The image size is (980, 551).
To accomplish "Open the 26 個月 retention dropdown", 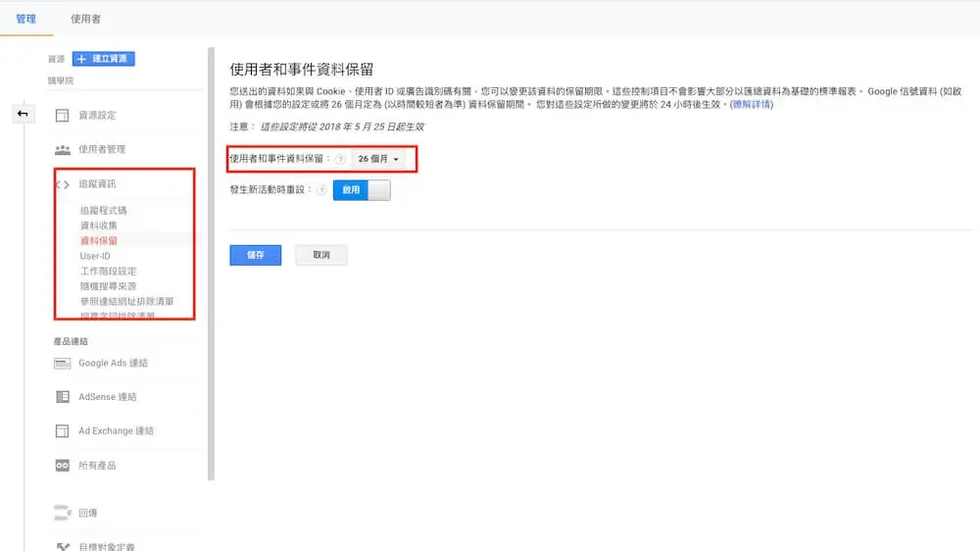I will (x=378, y=159).
